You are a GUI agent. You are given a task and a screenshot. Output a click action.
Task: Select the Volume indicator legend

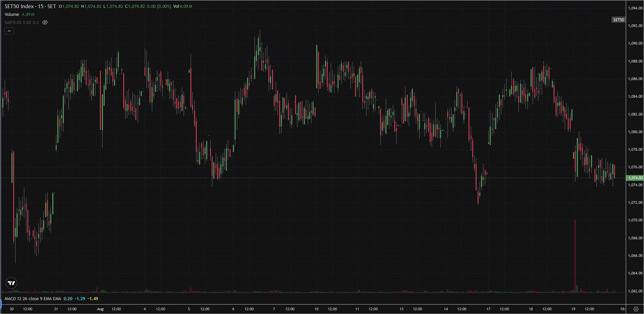click(x=12, y=15)
